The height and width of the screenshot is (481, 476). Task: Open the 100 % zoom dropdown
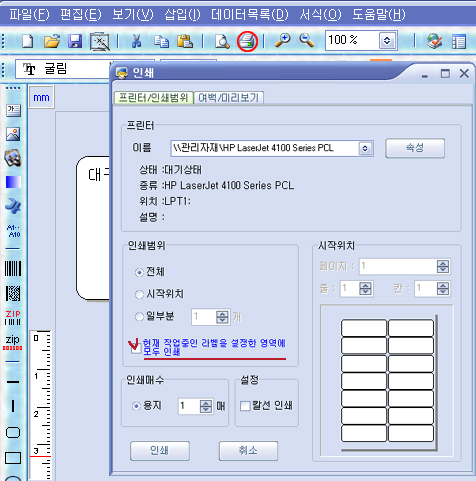387,41
